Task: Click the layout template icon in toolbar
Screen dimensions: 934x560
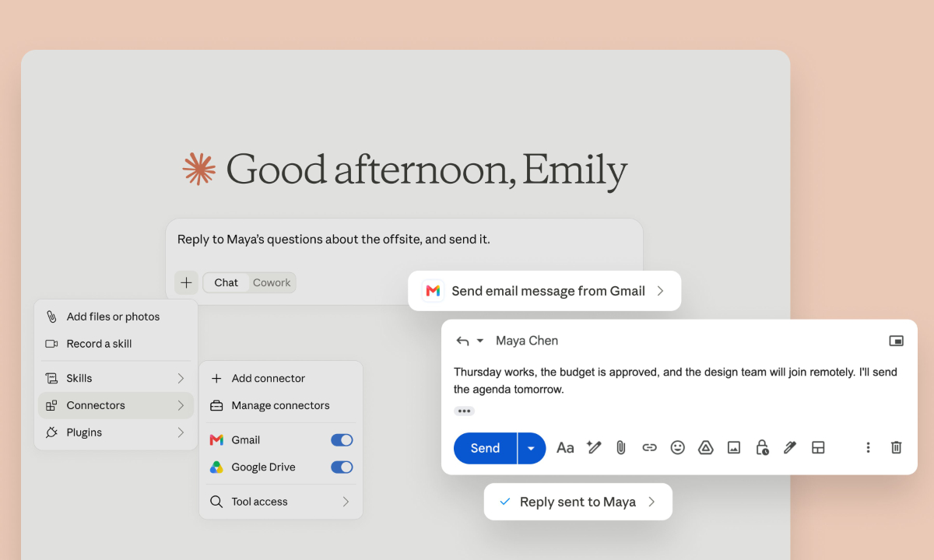Action: point(818,447)
